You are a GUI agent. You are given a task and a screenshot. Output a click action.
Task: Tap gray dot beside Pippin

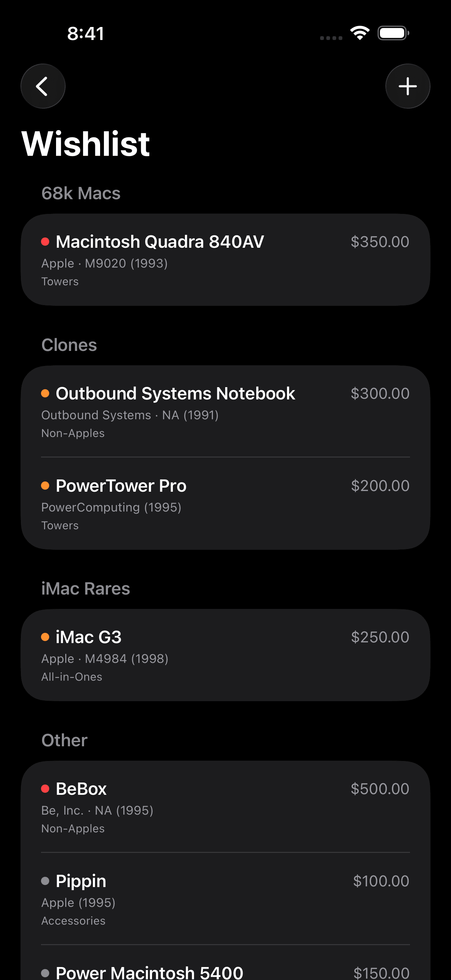coord(45,881)
